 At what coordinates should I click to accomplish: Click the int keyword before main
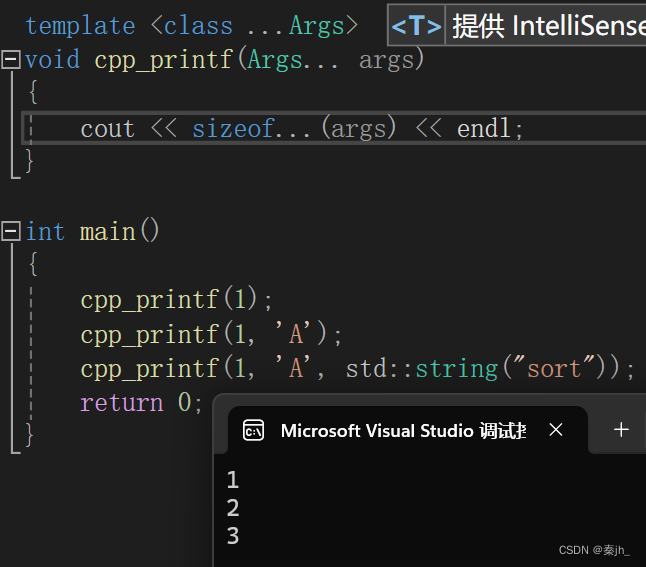[45, 232]
